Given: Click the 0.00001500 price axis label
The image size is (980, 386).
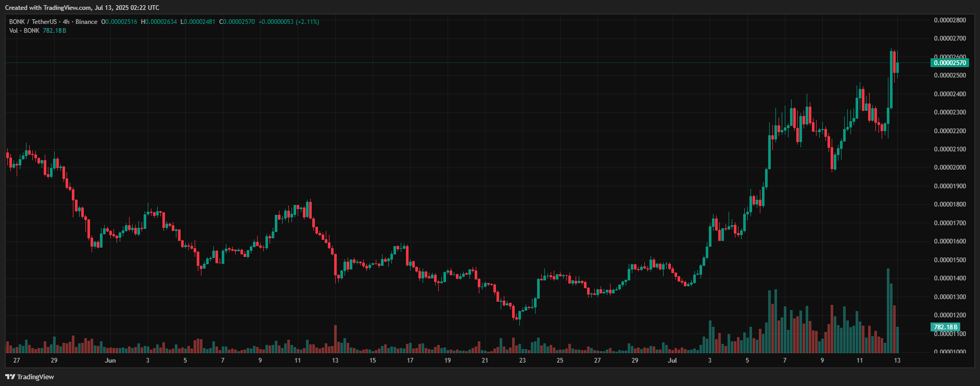Looking at the screenshot, I should coord(949,260).
